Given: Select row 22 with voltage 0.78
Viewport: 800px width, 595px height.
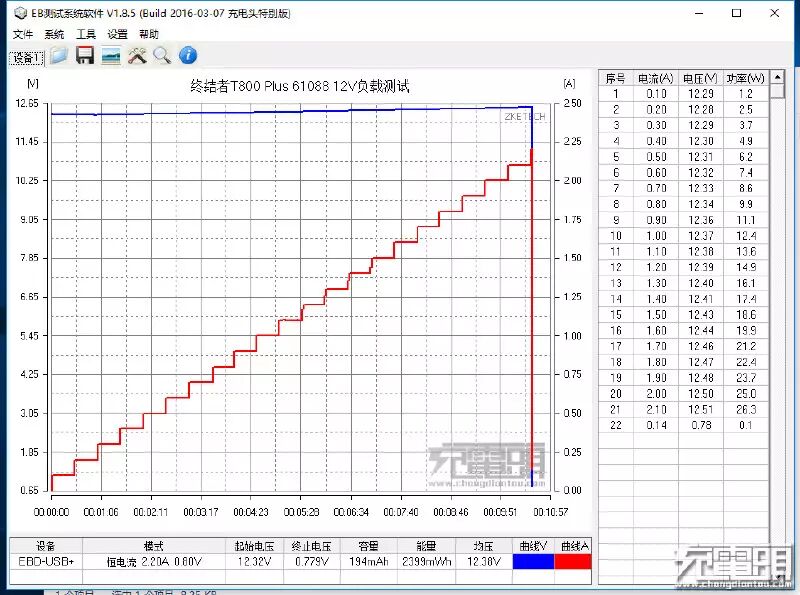Looking at the screenshot, I should [x=683, y=425].
